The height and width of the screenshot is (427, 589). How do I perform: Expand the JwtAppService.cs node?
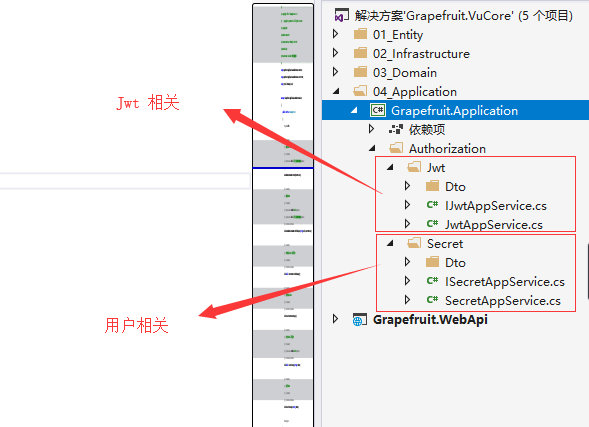click(407, 224)
